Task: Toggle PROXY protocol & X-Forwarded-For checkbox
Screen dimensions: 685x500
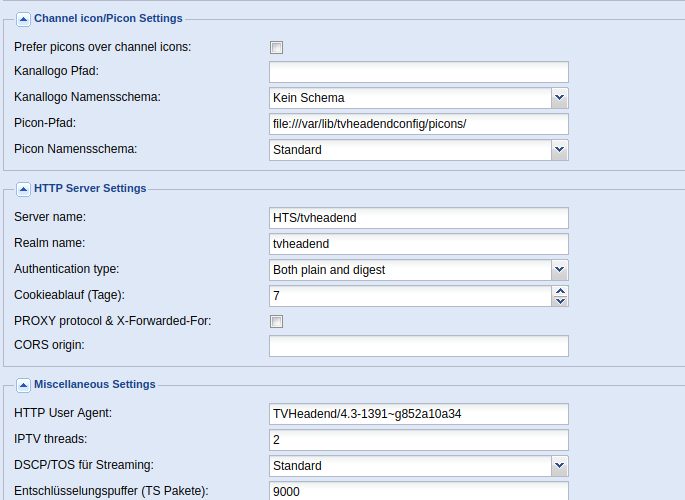Action: (276, 321)
